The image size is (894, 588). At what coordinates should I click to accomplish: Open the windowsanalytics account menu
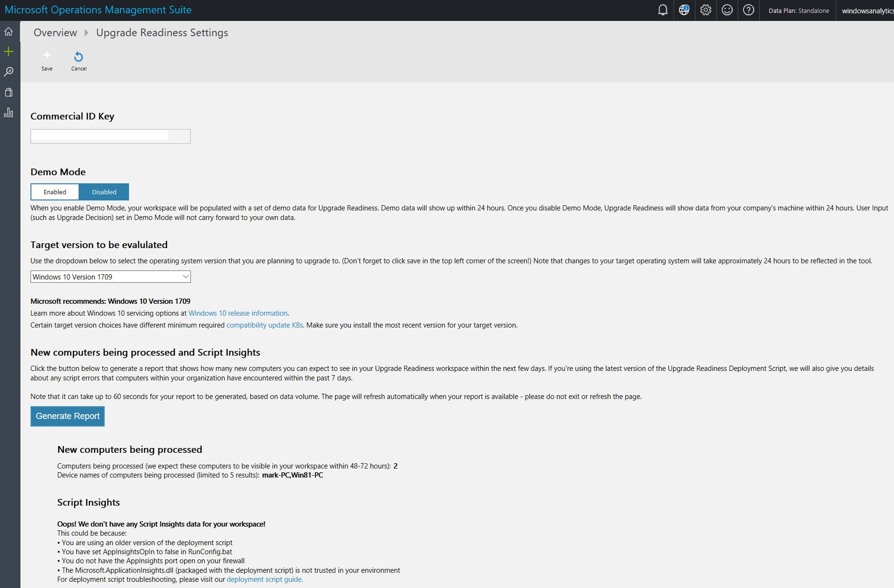(x=866, y=10)
